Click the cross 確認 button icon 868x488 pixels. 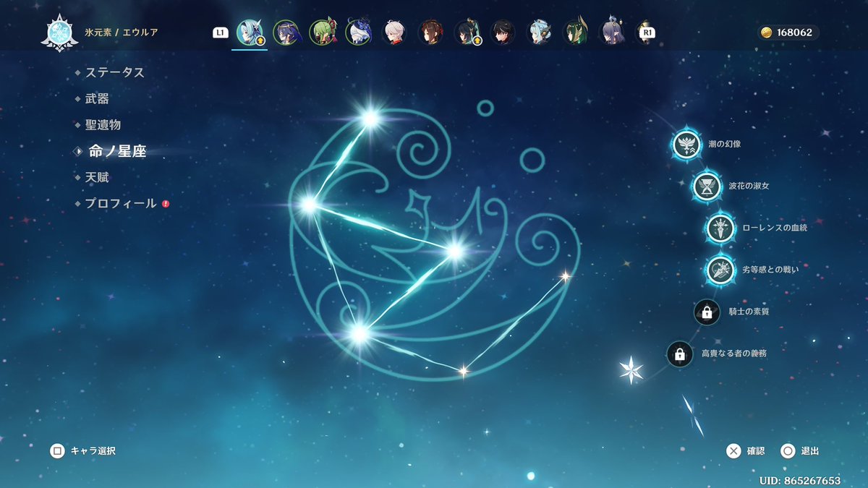point(733,451)
